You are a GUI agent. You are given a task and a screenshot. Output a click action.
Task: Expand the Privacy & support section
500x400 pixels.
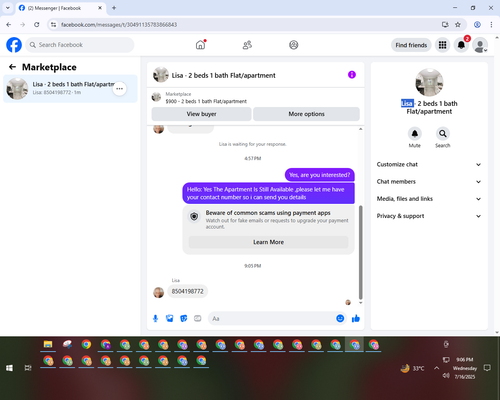[429, 216]
